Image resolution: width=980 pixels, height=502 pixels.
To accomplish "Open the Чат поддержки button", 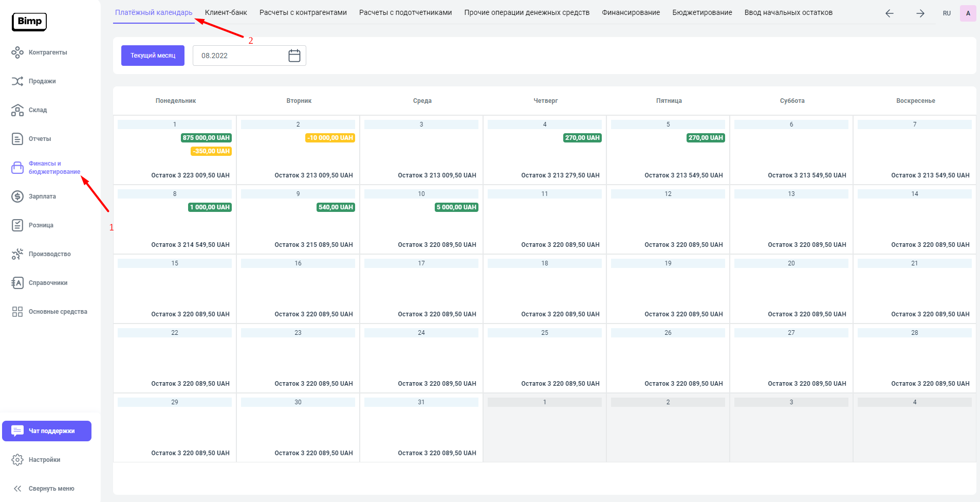I will coord(47,431).
